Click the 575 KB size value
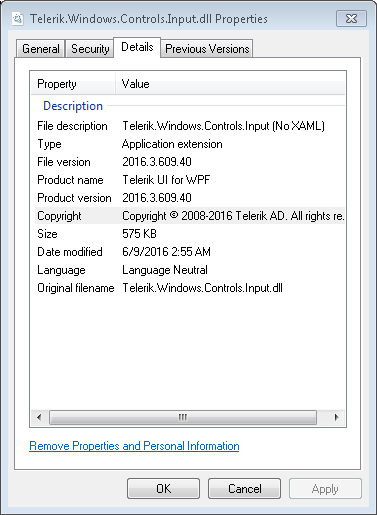Screen dimensions: 377x515 tap(139, 234)
